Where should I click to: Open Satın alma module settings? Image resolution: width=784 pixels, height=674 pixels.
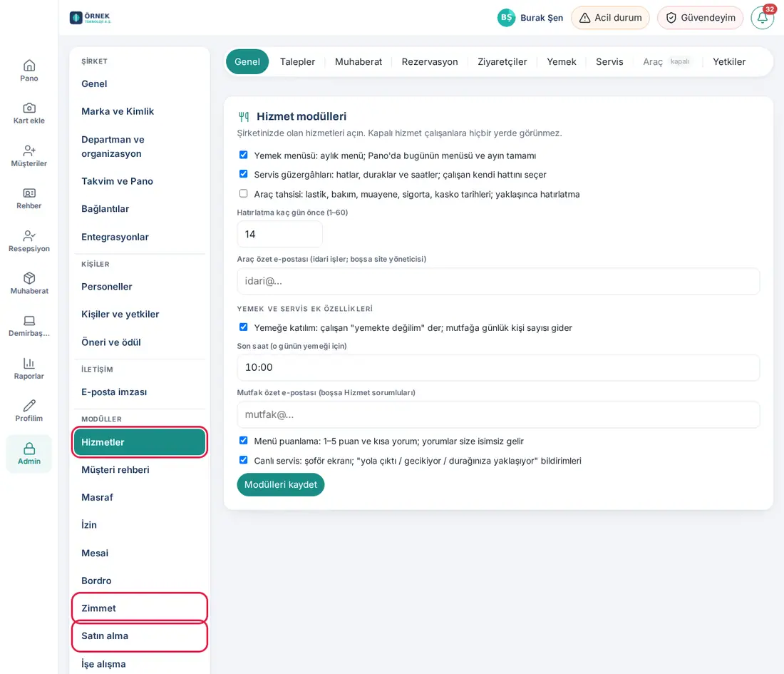pyautogui.click(x=140, y=636)
